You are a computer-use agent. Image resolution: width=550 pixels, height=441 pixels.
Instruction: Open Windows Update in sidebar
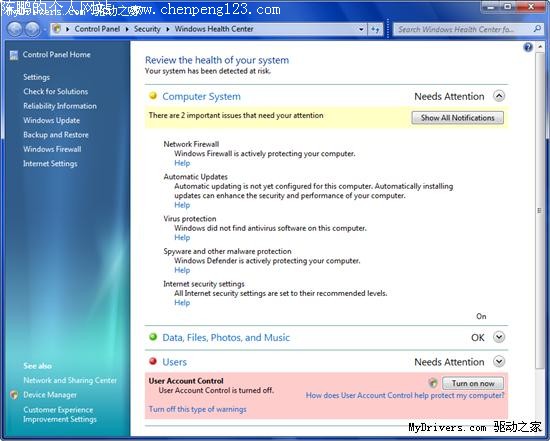[x=52, y=120]
